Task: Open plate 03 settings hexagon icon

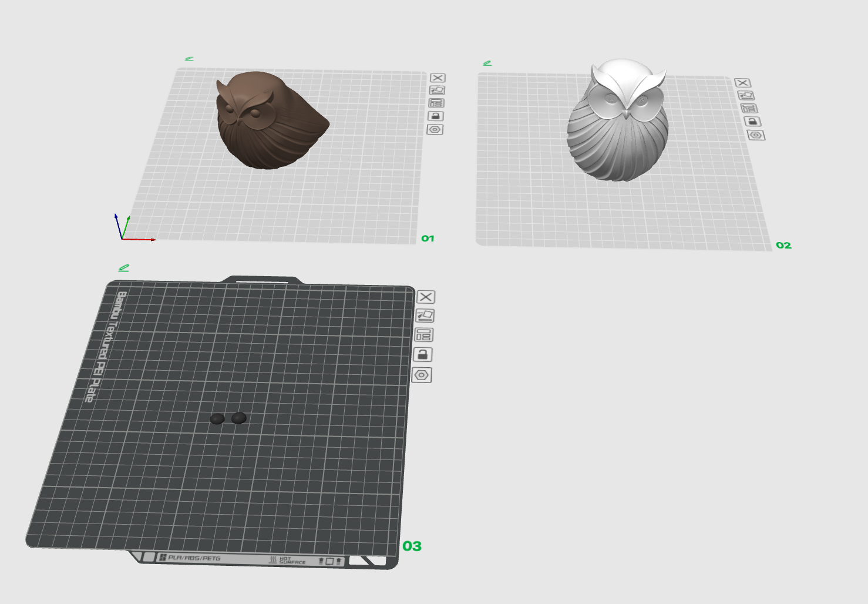Action: click(x=422, y=375)
